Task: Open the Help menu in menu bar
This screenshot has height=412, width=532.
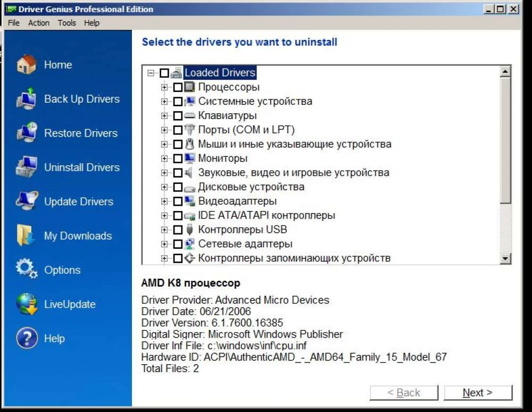Action: [92, 23]
